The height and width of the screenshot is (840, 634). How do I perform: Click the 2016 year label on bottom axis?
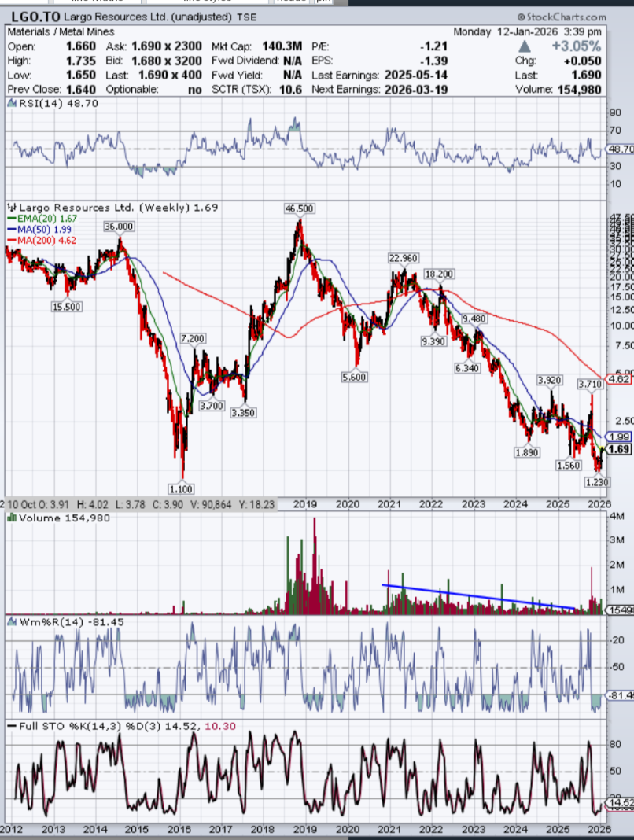(x=179, y=829)
